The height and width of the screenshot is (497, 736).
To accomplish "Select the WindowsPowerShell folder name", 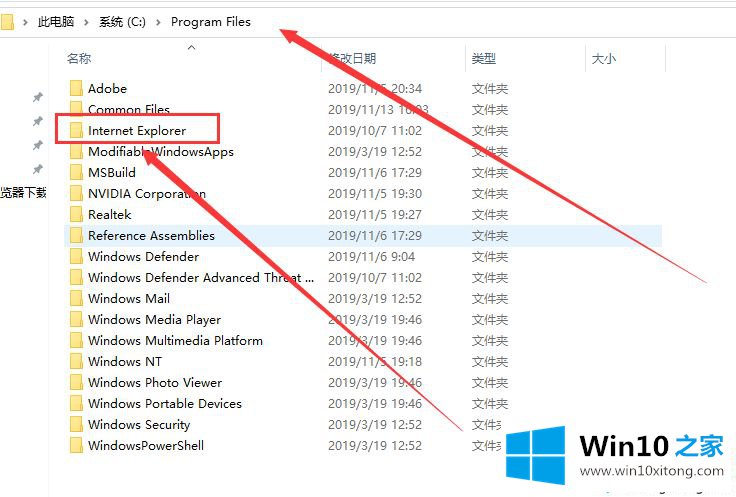I will tap(146, 445).
